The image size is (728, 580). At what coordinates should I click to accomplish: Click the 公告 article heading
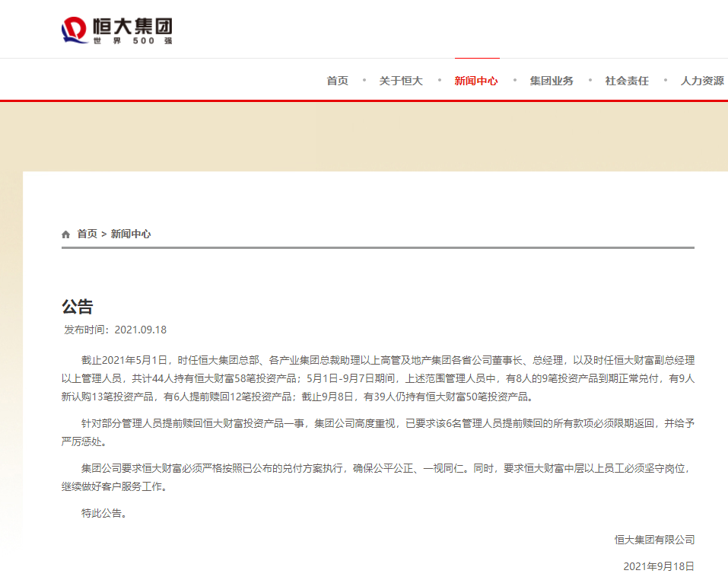pos(77,307)
